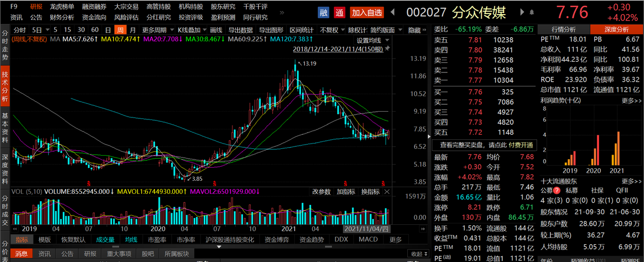Select the 周 weekly period
Image resolution: width=644 pixels, height=262 pixels.
(121, 30)
